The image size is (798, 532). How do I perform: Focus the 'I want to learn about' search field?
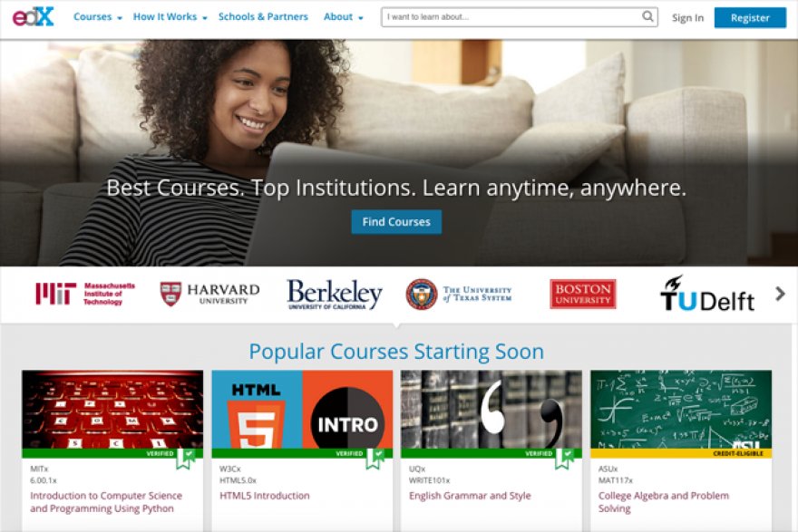pyautogui.click(x=511, y=17)
